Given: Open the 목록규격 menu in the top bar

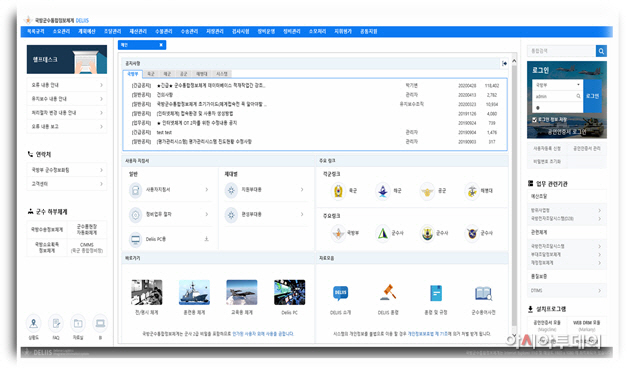Looking at the screenshot, I should (36, 31).
